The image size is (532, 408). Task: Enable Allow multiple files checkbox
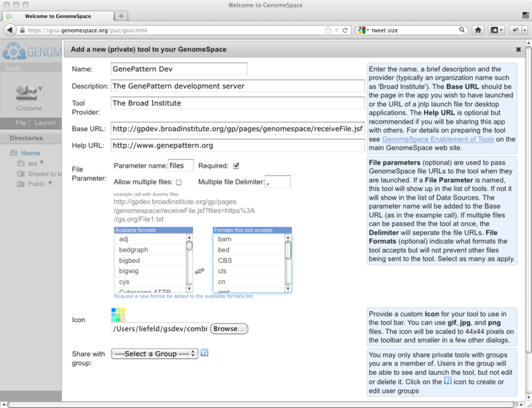coord(179,182)
